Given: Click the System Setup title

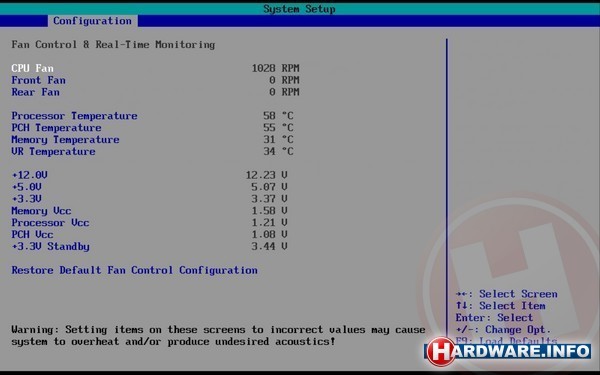Looking at the screenshot, I should (x=299, y=9).
